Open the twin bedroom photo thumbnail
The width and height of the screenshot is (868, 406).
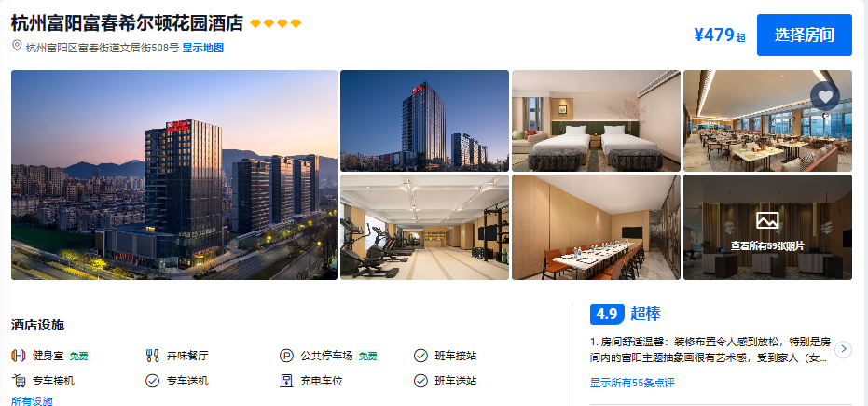coord(596,120)
